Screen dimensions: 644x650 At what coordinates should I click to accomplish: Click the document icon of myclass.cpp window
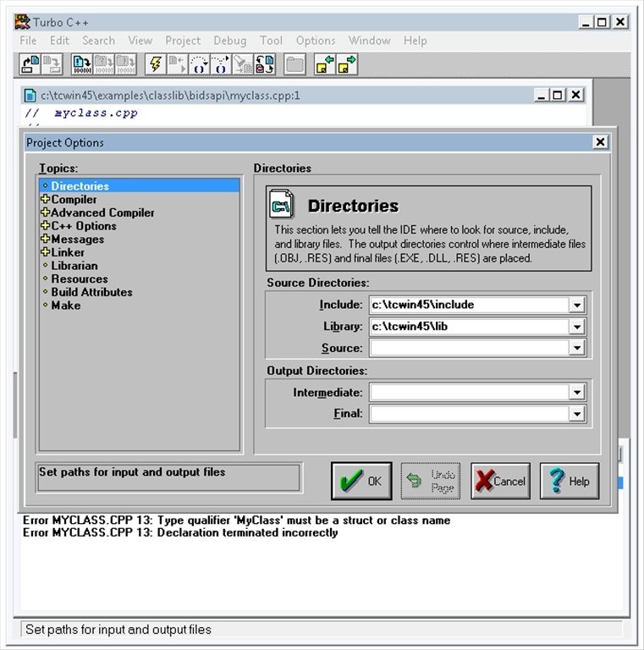click(30, 96)
